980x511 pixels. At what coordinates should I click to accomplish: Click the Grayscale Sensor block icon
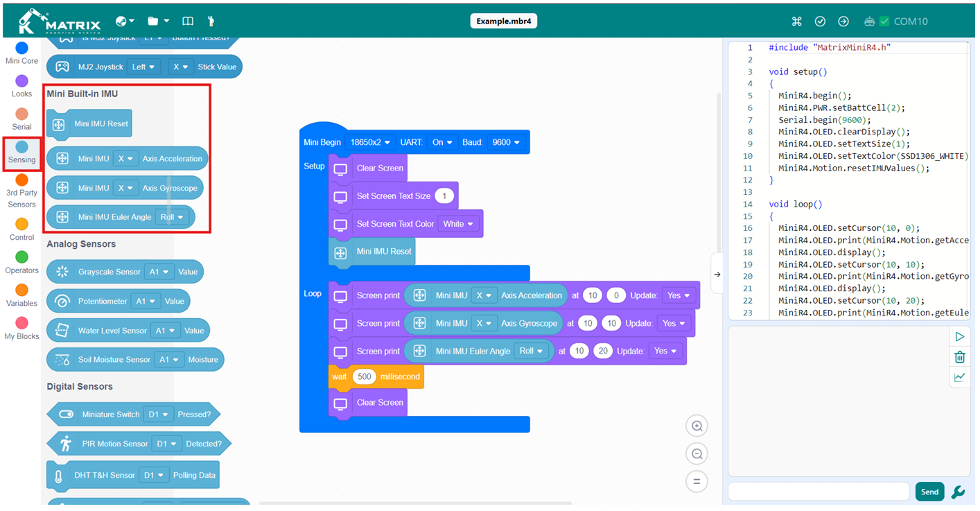tap(62, 272)
